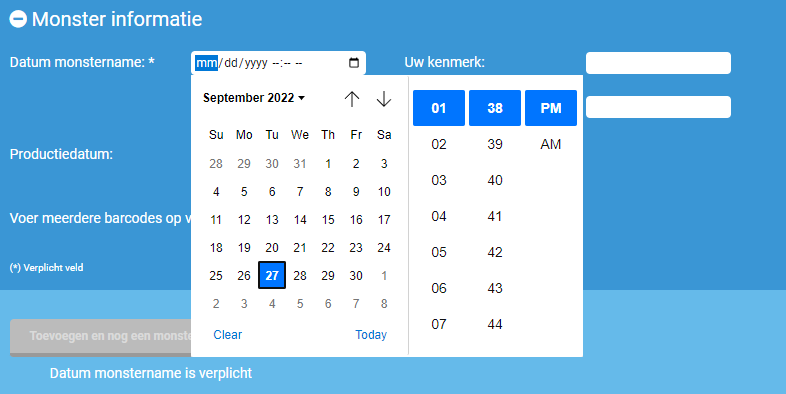Open the September 2022 month dropdown
The width and height of the screenshot is (786, 394).
click(254, 98)
